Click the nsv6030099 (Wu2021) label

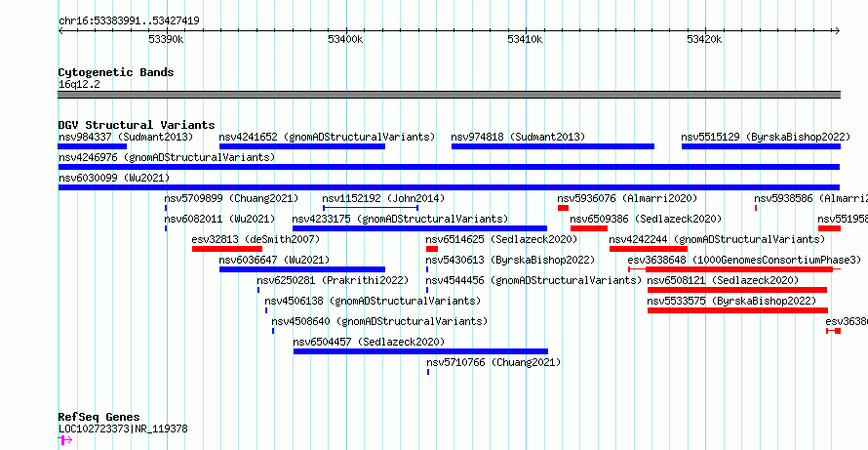click(113, 178)
